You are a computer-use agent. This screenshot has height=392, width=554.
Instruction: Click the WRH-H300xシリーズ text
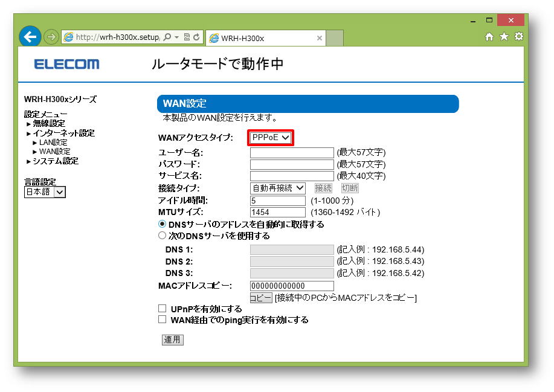(60, 99)
